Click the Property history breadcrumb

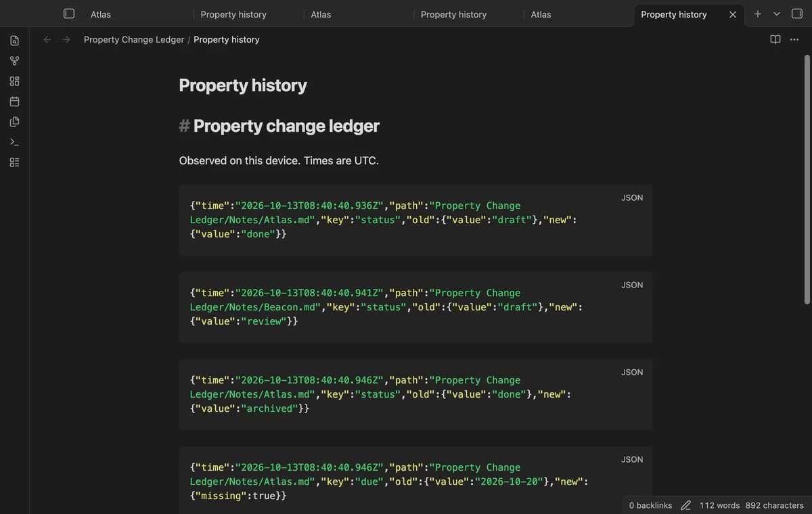[227, 39]
